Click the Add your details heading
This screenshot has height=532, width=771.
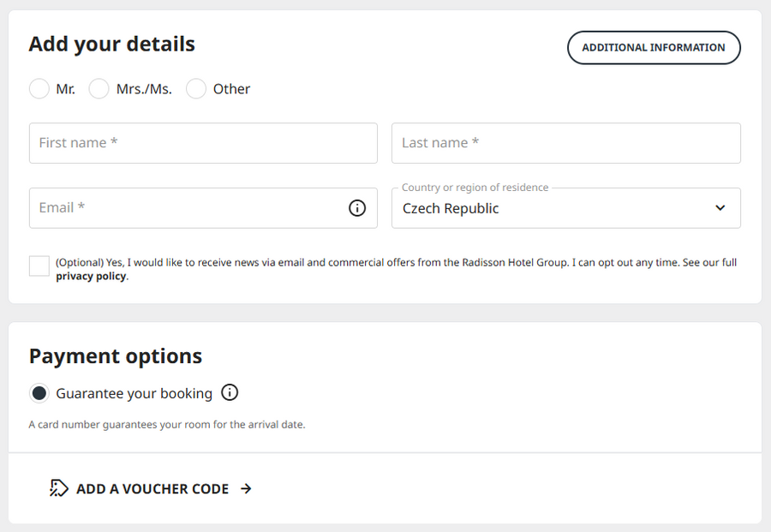pos(112,45)
